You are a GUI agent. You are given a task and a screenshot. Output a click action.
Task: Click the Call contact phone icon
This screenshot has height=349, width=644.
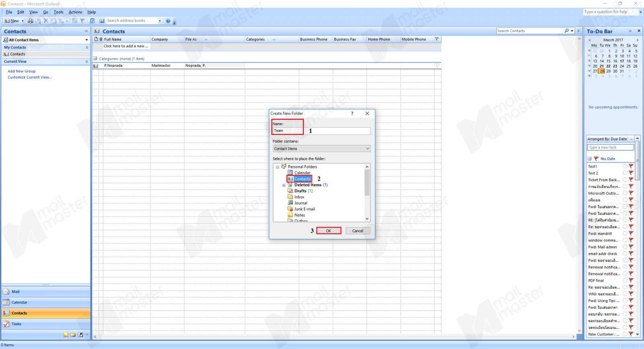tap(61, 21)
